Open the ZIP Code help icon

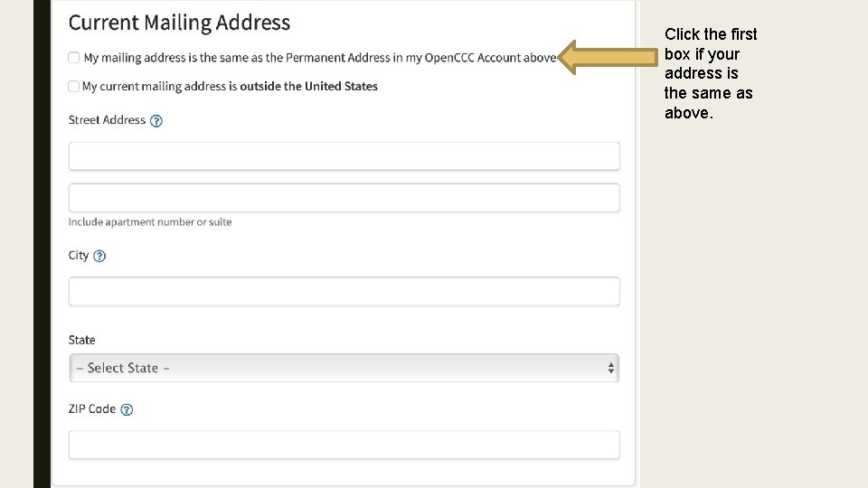tap(127, 409)
